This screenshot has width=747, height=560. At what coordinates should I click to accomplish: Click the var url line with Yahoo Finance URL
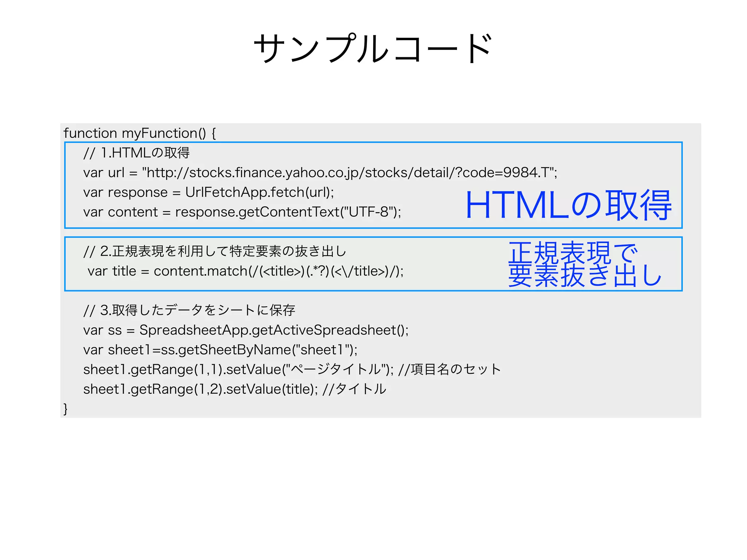point(320,172)
